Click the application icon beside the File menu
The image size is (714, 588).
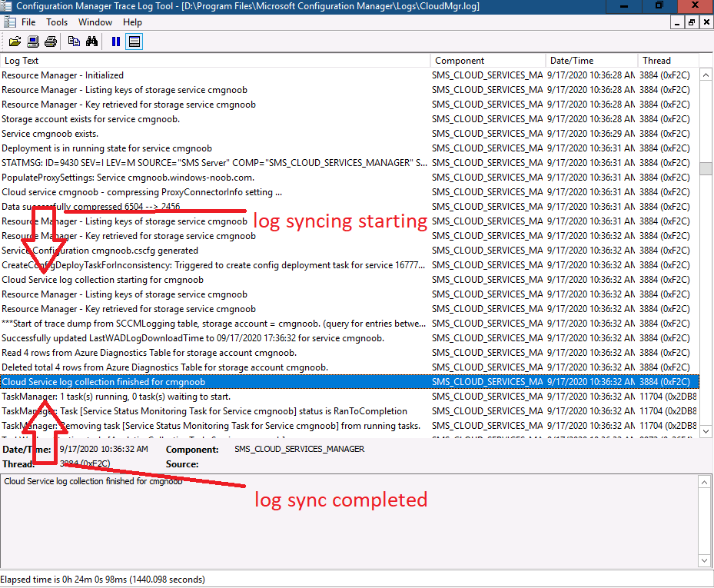click(x=9, y=22)
